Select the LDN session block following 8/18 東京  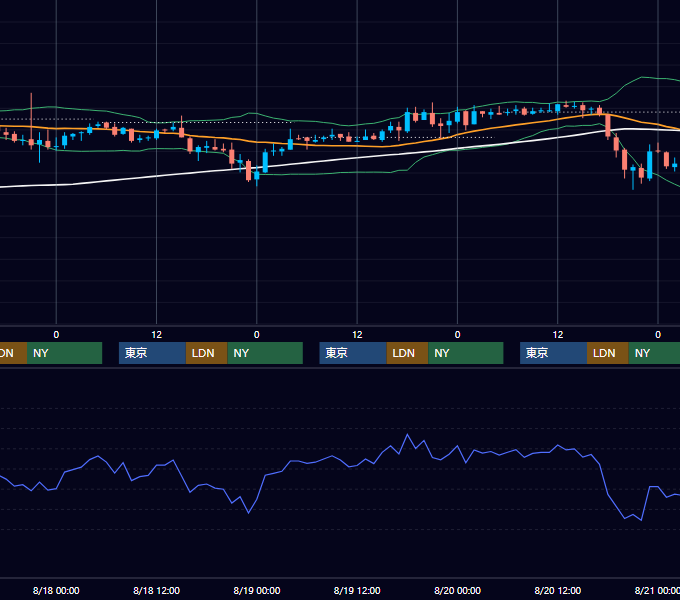tap(206, 353)
